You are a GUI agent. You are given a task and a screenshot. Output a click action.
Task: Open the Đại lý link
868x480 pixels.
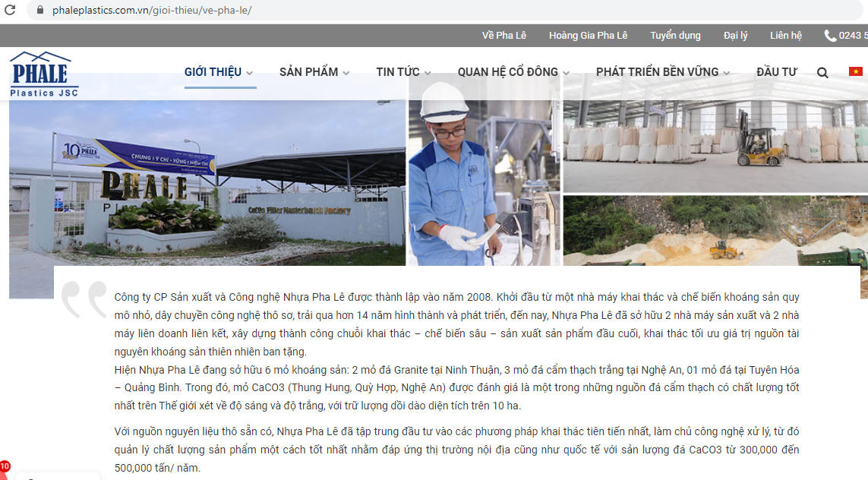[735, 36]
